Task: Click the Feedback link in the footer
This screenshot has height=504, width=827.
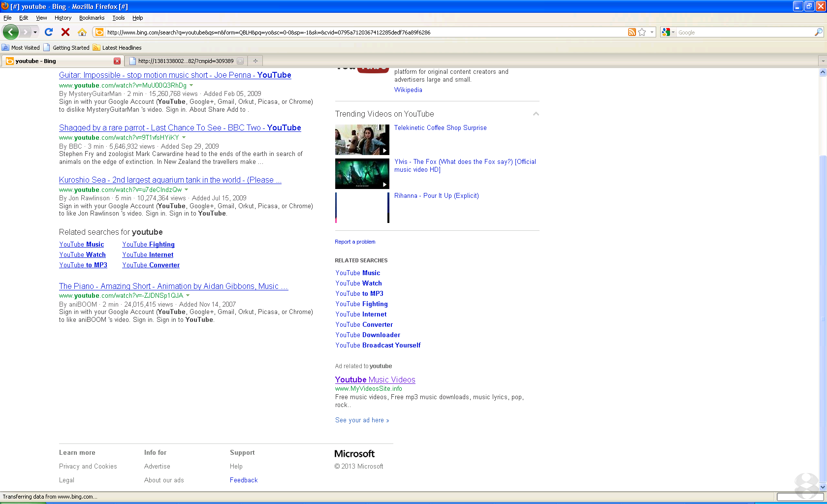Action: click(244, 480)
